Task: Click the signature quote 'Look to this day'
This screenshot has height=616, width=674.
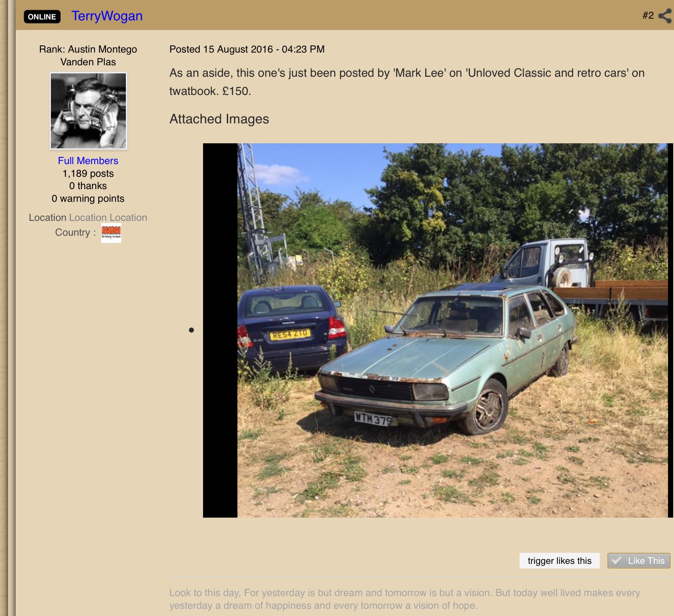Action: point(405,599)
